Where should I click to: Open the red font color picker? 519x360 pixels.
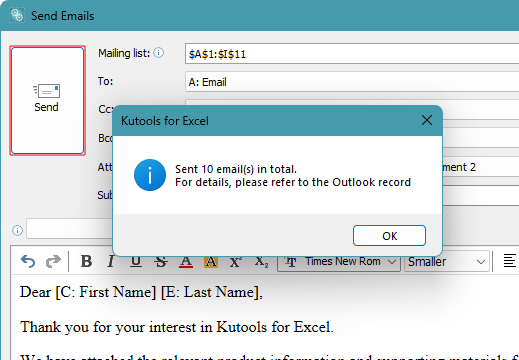pyautogui.click(x=186, y=261)
